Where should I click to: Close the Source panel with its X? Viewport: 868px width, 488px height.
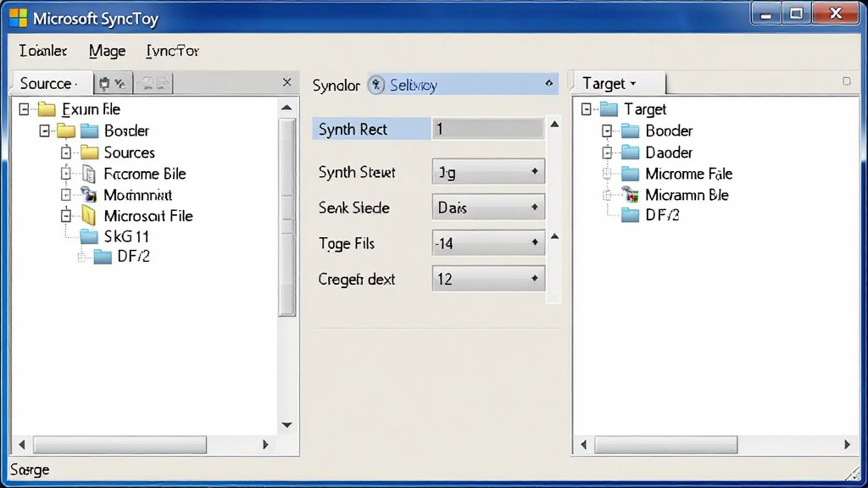pyautogui.click(x=287, y=82)
